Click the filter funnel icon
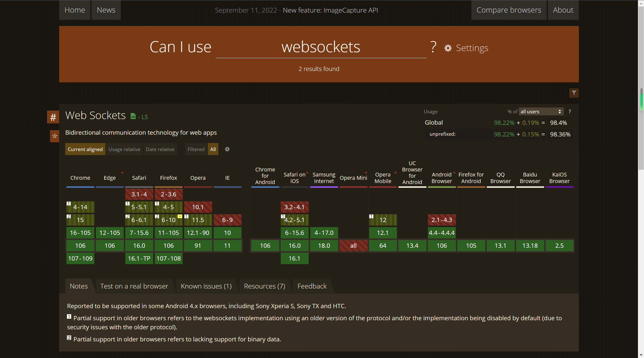 click(574, 93)
